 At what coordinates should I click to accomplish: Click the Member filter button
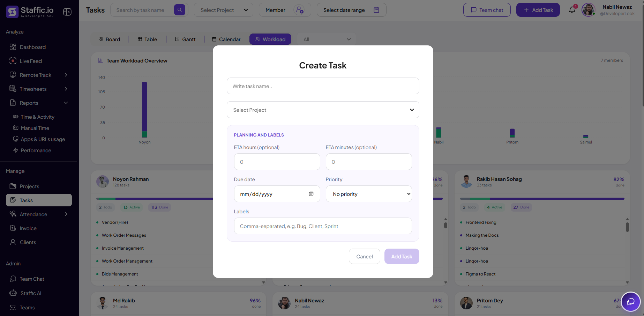click(285, 10)
